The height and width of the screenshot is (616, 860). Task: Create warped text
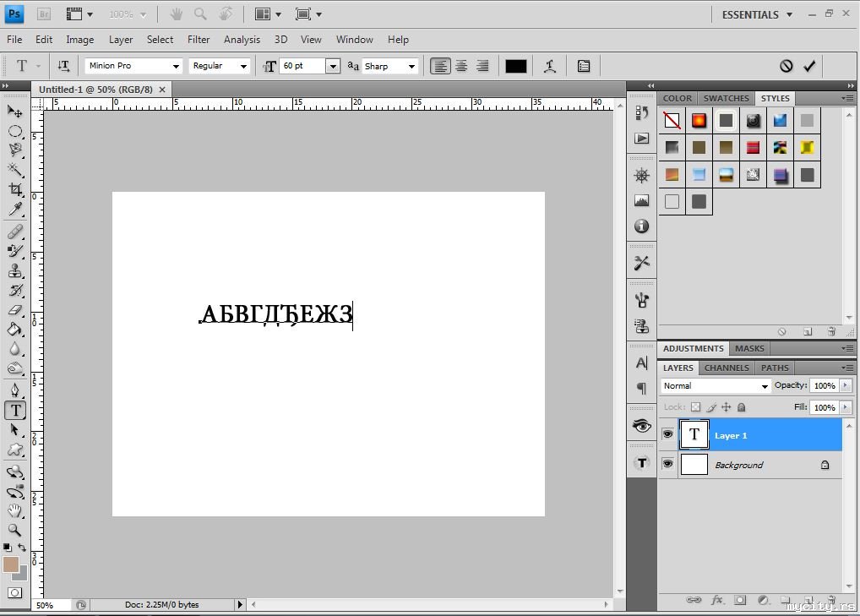pyautogui.click(x=550, y=66)
